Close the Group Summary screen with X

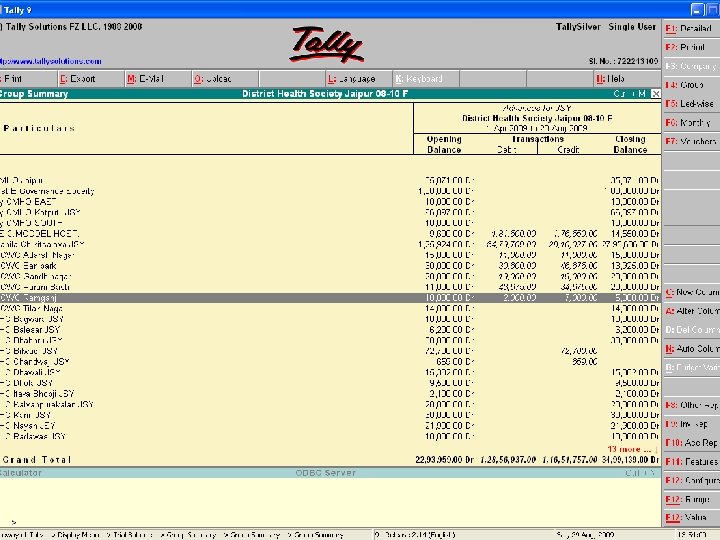[656, 94]
